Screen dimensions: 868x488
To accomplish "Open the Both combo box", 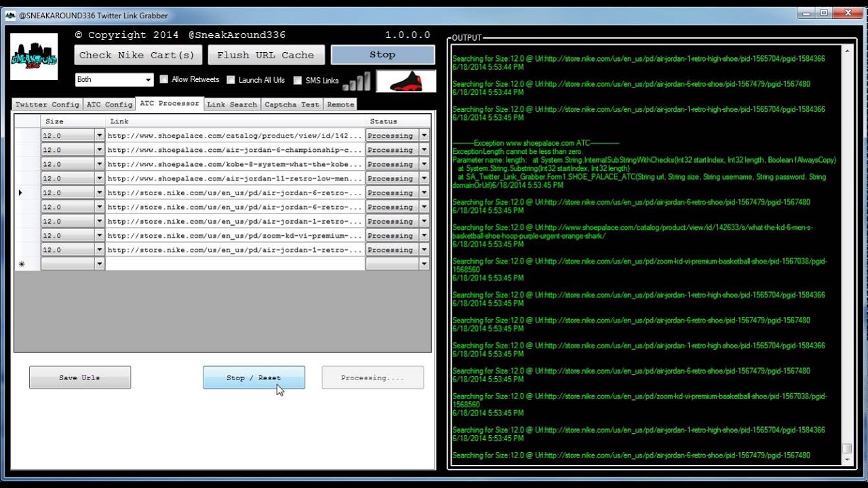I will pyautogui.click(x=114, y=79).
